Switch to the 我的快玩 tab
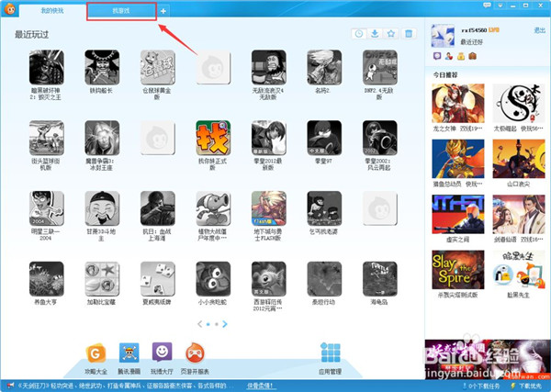This screenshot has height=392, width=551. [x=53, y=10]
